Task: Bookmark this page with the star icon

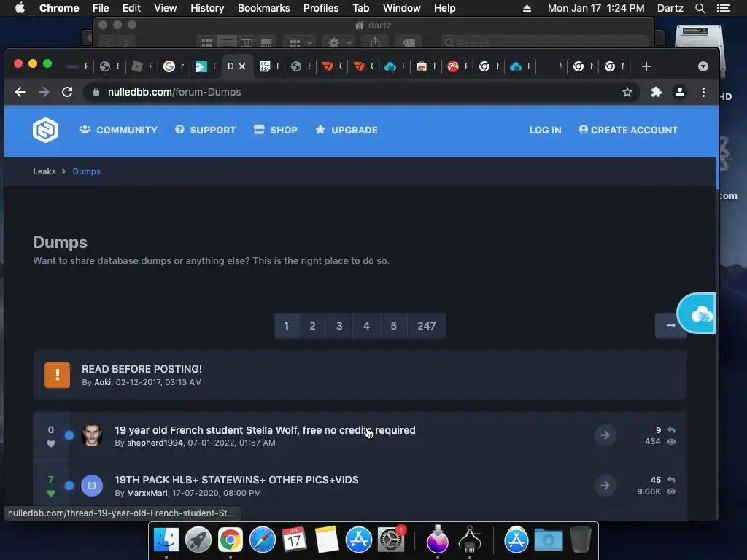Action: pos(627,92)
